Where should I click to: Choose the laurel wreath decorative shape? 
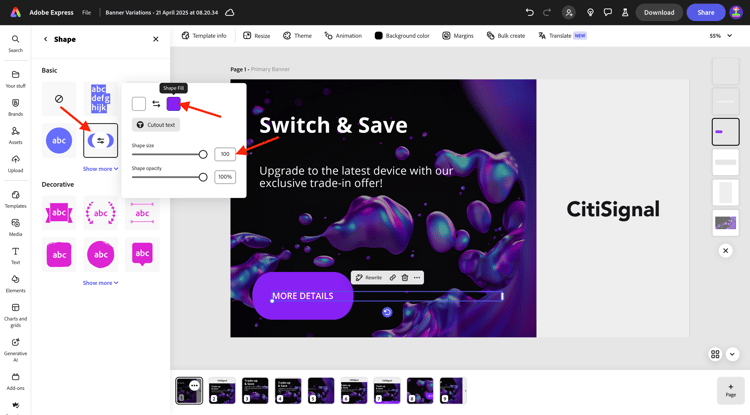pos(100,213)
